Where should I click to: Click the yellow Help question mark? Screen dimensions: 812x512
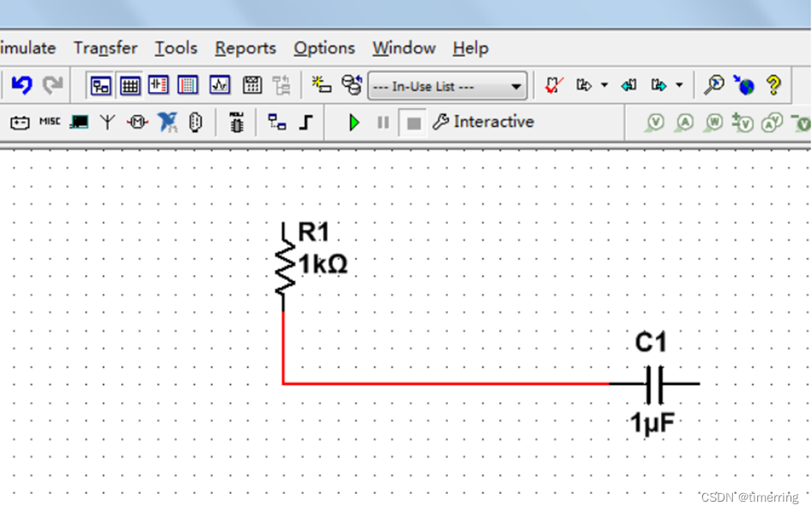pos(773,85)
